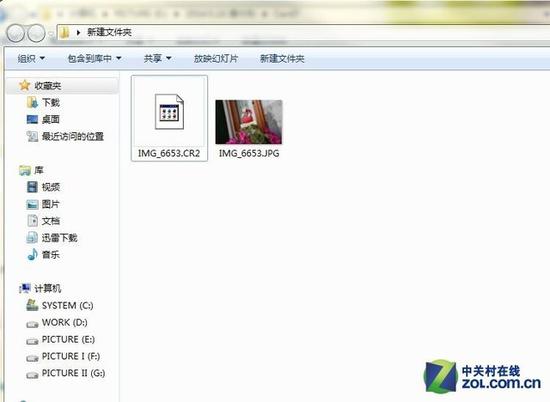Viewport: 550px width, 402px height.
Task: Open the 组织 dropdown menu
Action: (31, 59)
